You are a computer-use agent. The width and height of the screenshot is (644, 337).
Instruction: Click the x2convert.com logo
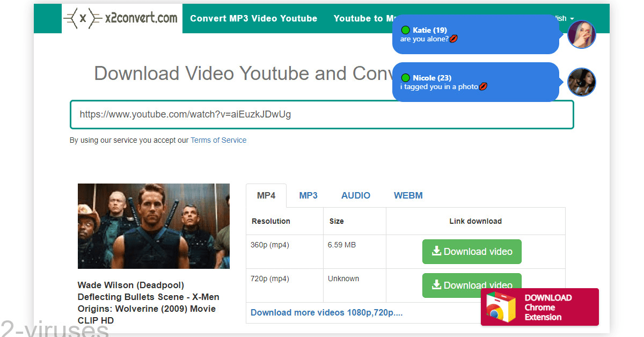click(x=122, y=18)
